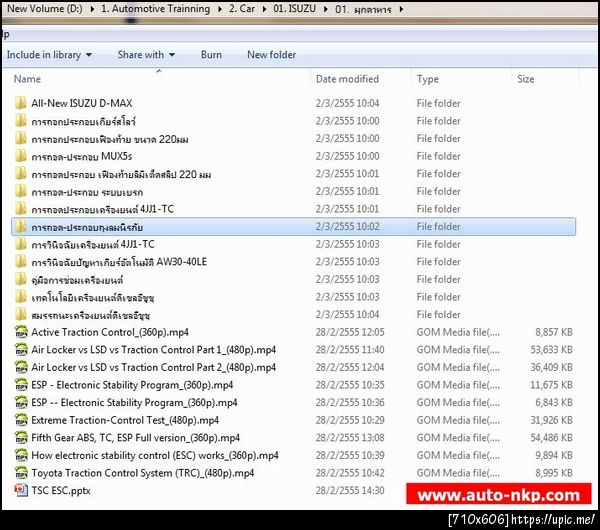Select Air Locker vs LSD Part 2_(480p).mp4 name
Screen dimensions: 600x530
click(153, 367)
